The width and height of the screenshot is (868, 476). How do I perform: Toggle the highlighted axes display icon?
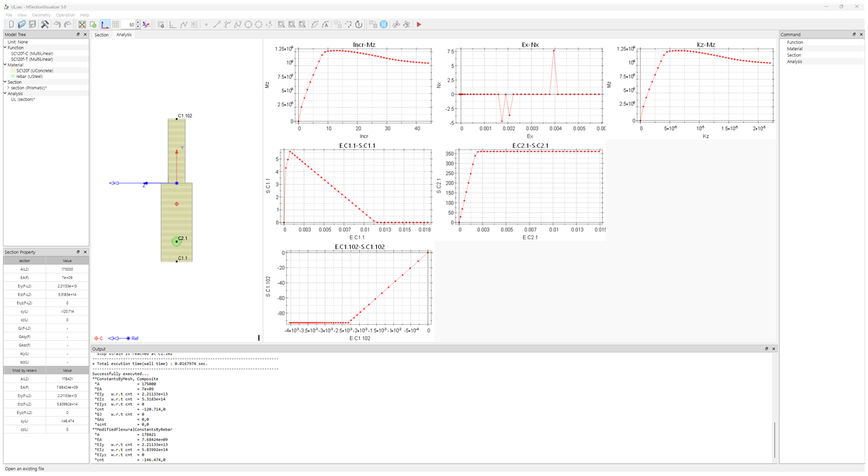[x=104, y=24]
